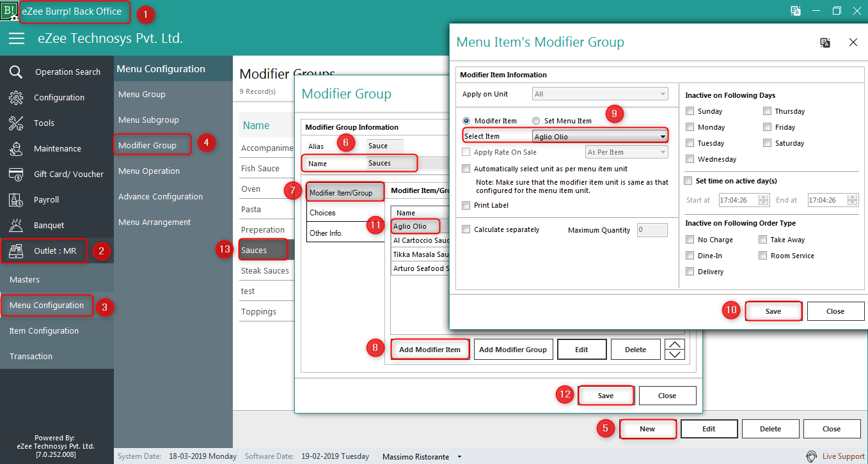Click translate icon in Menu Item's Modifier Group dialog
This screenshot has width=868, height=464.
(825, 42)
